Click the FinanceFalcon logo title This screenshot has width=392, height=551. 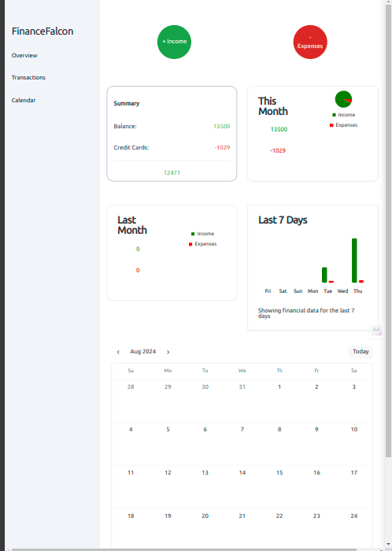click(43, 31)
